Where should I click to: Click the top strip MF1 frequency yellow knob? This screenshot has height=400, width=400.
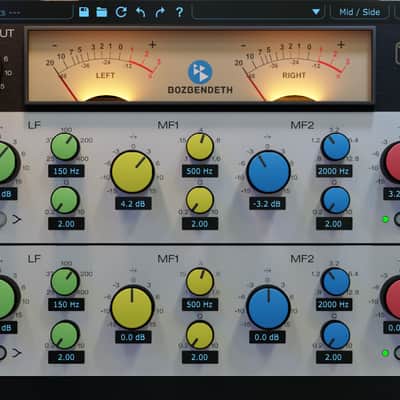coord(200,147)
